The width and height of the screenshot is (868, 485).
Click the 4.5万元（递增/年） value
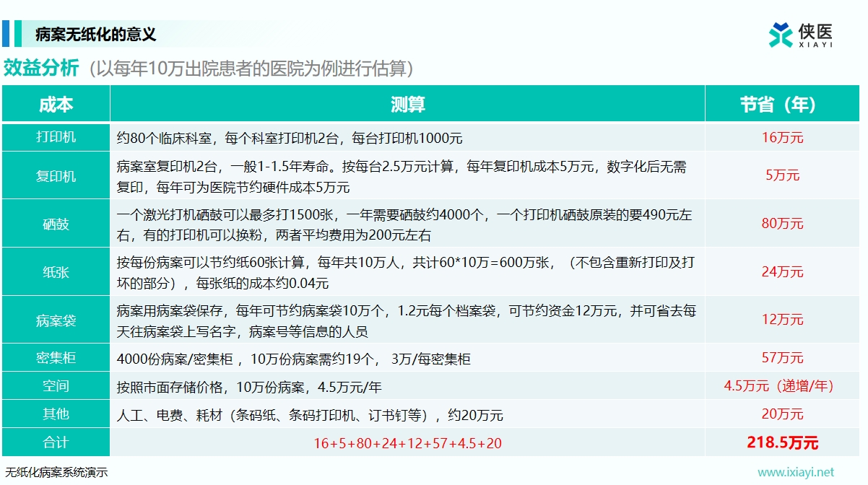(782, 386)
